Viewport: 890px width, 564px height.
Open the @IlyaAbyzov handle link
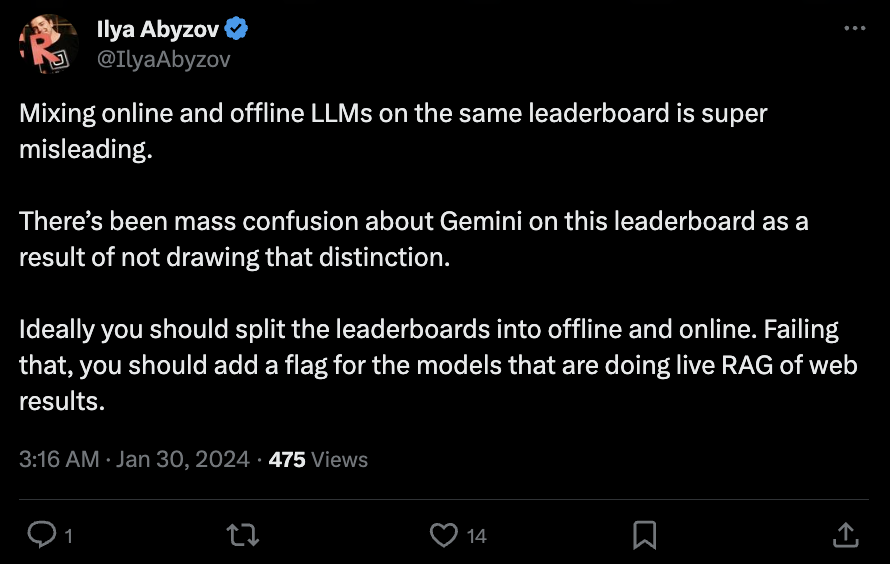(163, 59)
